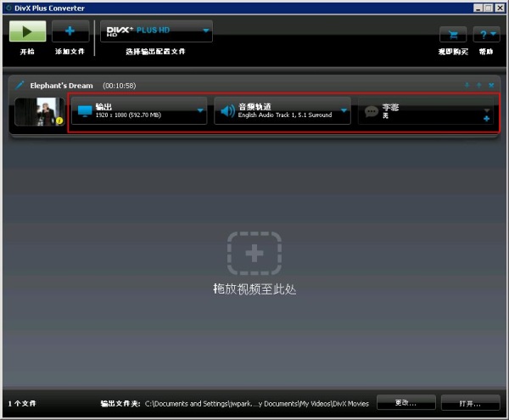Start conversion with the green play button

coord(28,31)
